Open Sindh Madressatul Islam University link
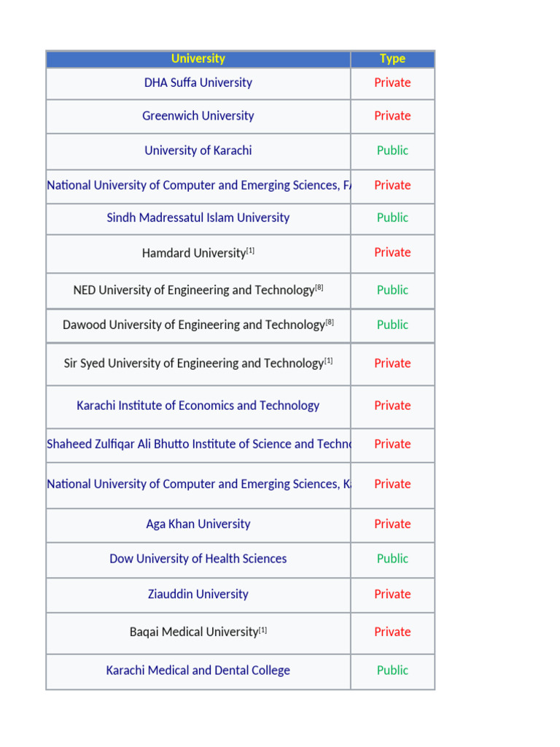 (198, 217)
